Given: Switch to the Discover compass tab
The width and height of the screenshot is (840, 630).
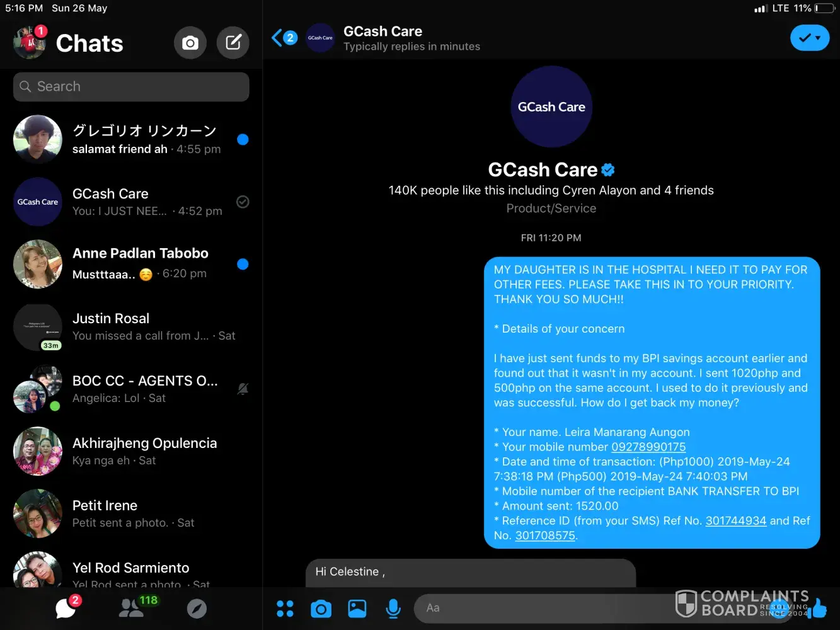Looking at the screenshot, I should coord(197,609).
